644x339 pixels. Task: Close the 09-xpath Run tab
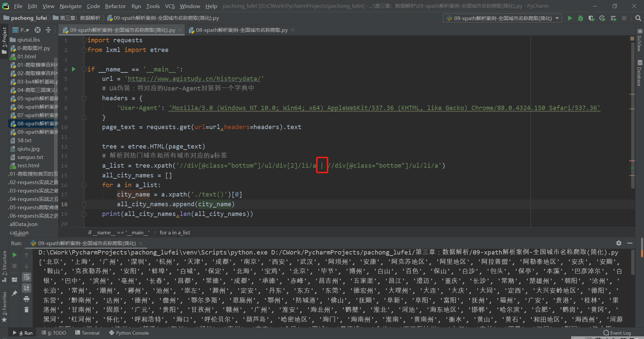pos(141,243)
